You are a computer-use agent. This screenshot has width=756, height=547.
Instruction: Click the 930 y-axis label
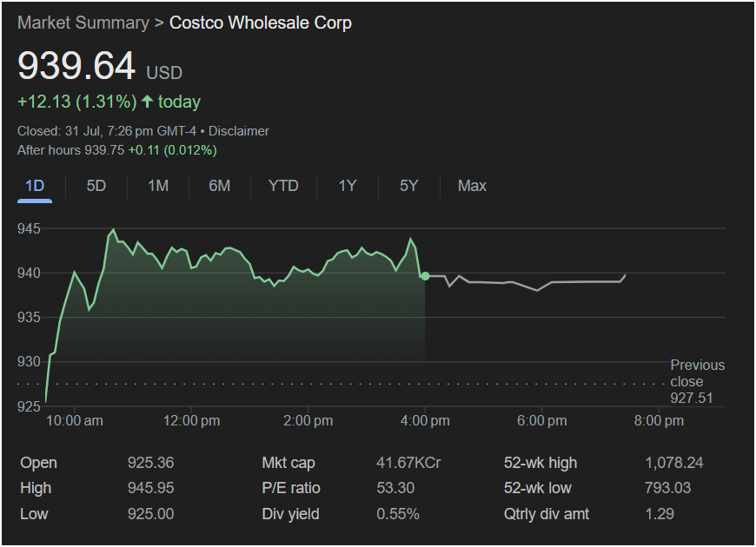pyautogui.click(x=29, y=362)
